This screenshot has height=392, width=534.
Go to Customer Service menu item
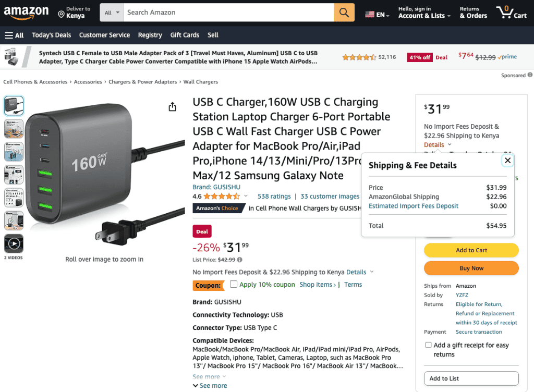[x=104, y=35]
